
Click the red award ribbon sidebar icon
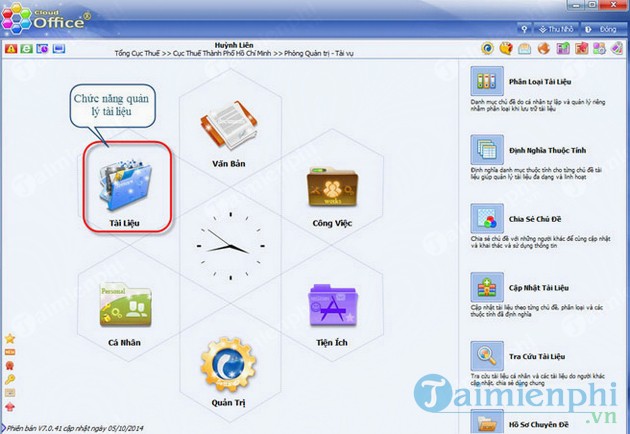(10, 365)
